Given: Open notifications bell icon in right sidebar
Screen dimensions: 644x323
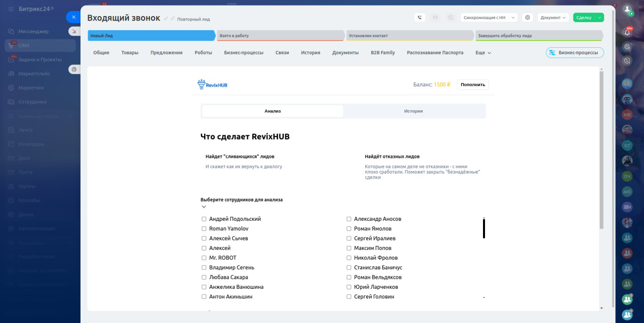Looking at the screenshot, I should pos(627,32).
